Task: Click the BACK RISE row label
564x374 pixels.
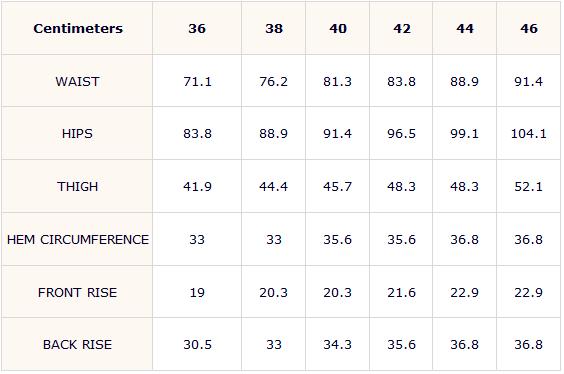Action: (77, 345)
